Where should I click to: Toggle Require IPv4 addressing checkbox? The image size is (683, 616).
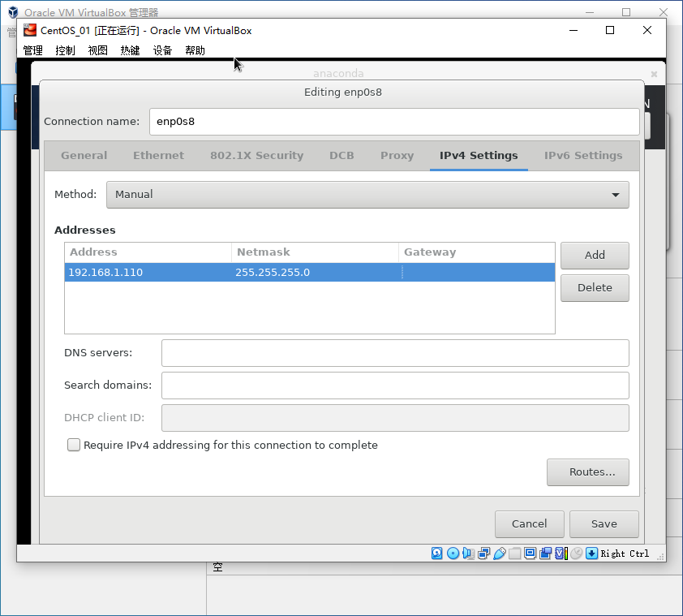74,445
